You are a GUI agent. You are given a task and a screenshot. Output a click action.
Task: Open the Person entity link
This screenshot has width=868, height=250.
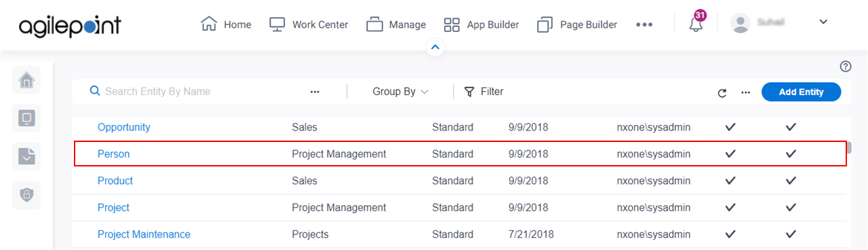point(113,154)
